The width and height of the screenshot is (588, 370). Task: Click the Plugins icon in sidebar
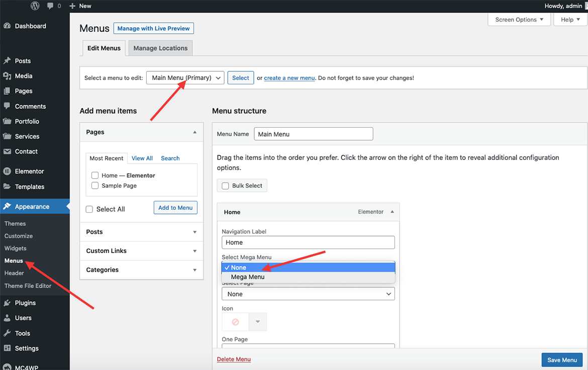[x=7, y=303]
